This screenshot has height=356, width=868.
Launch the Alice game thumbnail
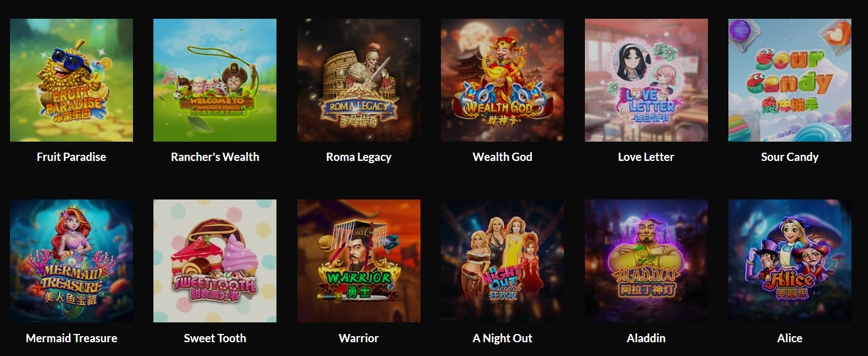790,261
